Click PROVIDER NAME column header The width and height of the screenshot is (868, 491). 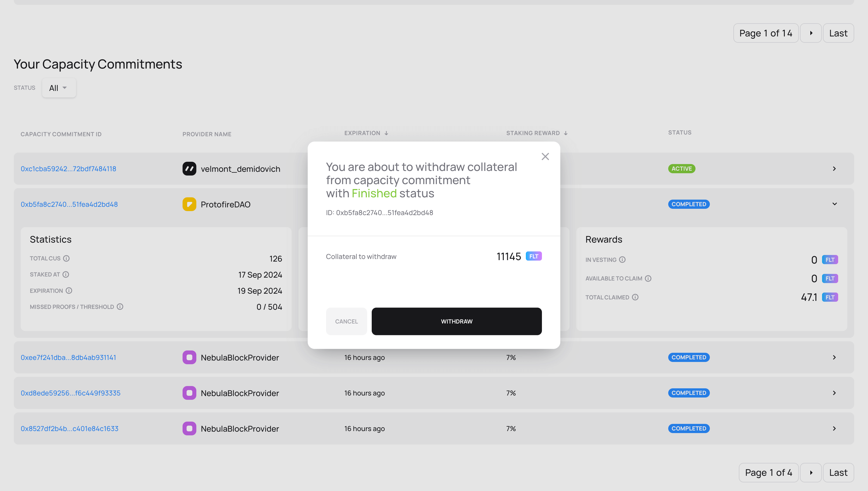(207, 134)
